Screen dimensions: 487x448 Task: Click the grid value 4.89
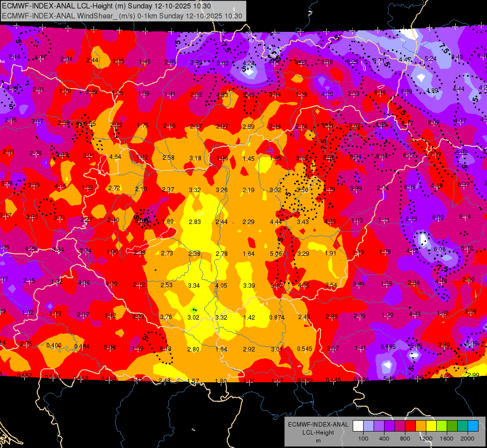point(432,91)
